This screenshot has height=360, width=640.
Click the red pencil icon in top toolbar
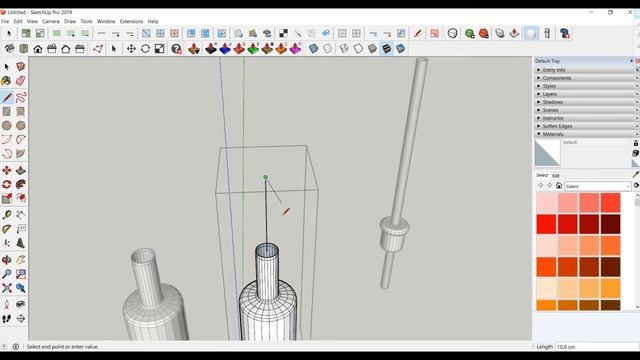pyautogui.click(x=417, y=33)
